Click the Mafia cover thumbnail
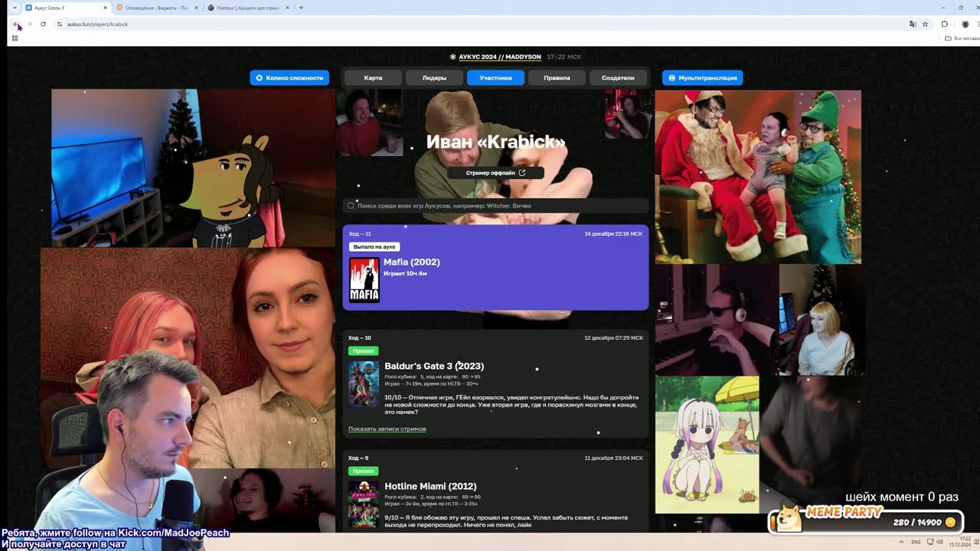 tap(364, 279)
